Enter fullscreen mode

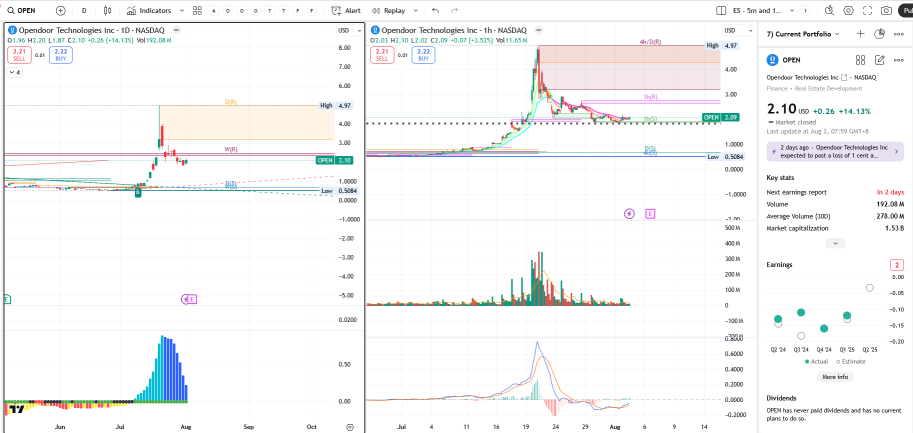pyautogui.click(x=867, y=10)
